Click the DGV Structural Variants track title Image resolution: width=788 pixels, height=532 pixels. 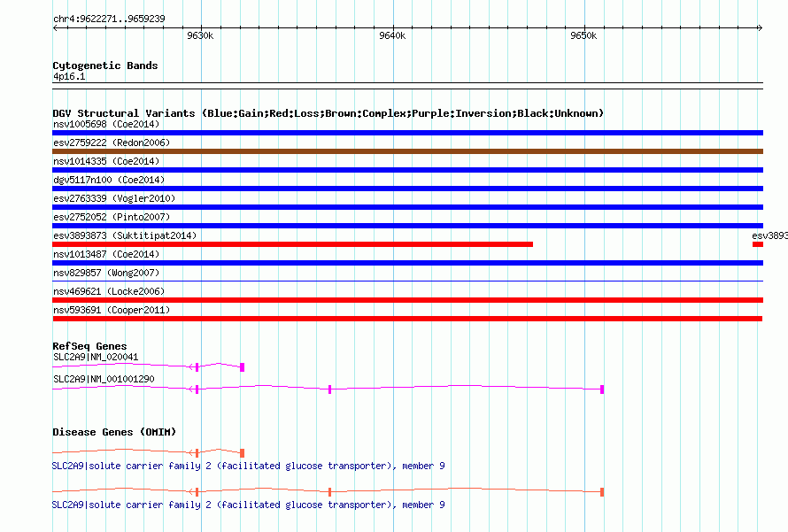coord(328,113)
